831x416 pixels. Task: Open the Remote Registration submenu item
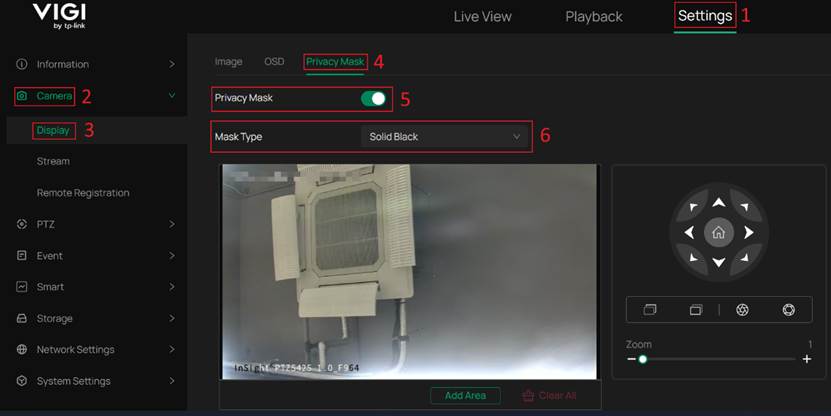point(83,193)
